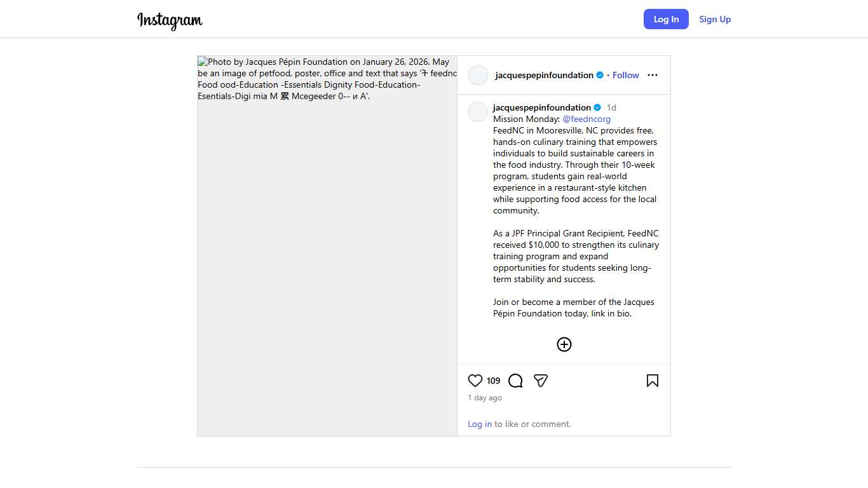Open the profile avatar in the post header
Image resolution: width=868 pixels, height=488 pixels.
pos(478,75)
